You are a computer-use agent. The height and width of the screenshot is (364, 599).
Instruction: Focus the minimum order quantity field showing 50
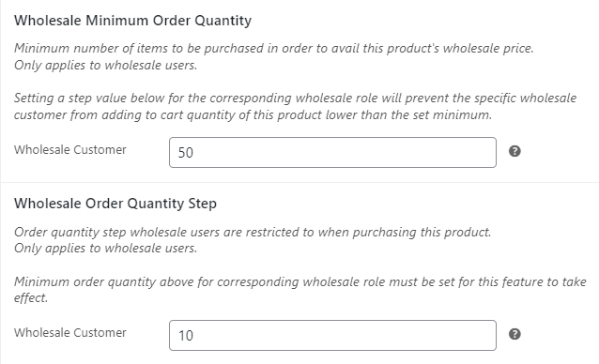[x=332, y=153]
